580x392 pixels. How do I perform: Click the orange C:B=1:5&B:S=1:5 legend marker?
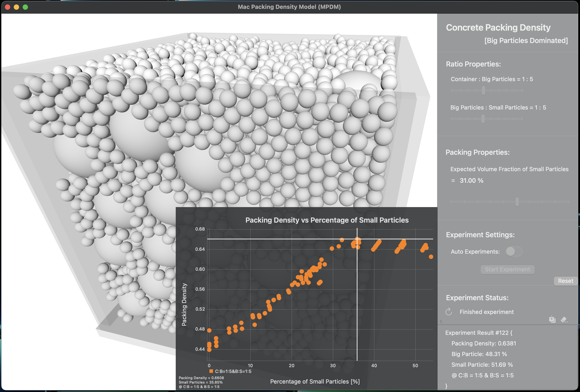pos(211,371)
